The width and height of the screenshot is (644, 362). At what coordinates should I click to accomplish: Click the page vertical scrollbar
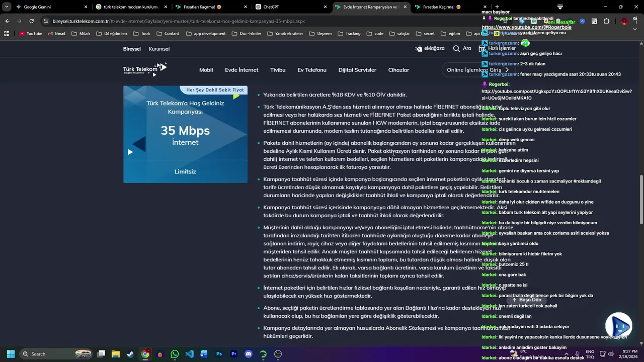(x=641, y=200)
